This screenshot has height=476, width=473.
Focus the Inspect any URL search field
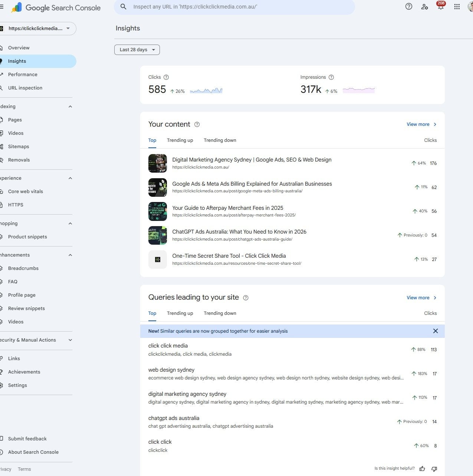(234, 7)
